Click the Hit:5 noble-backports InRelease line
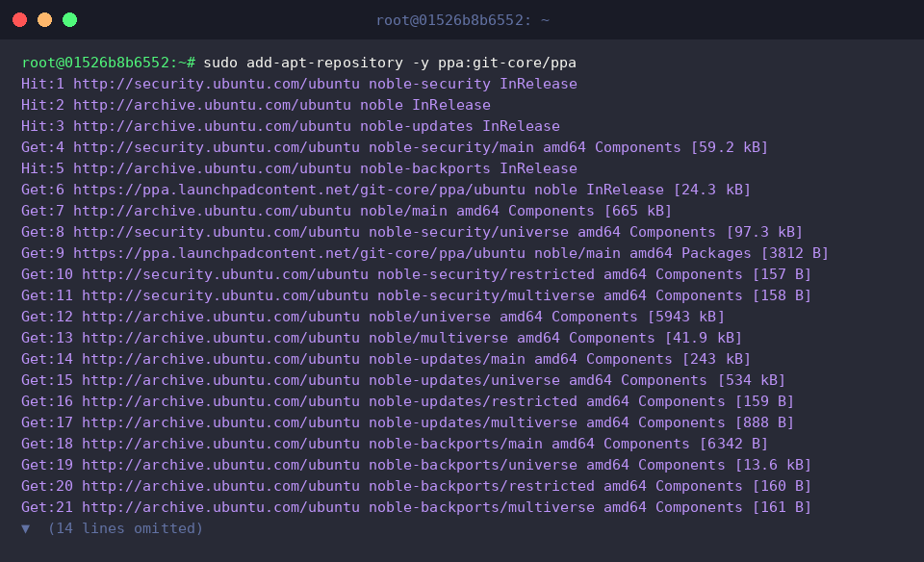The image size is (924, 562). (x=299, y=168)
